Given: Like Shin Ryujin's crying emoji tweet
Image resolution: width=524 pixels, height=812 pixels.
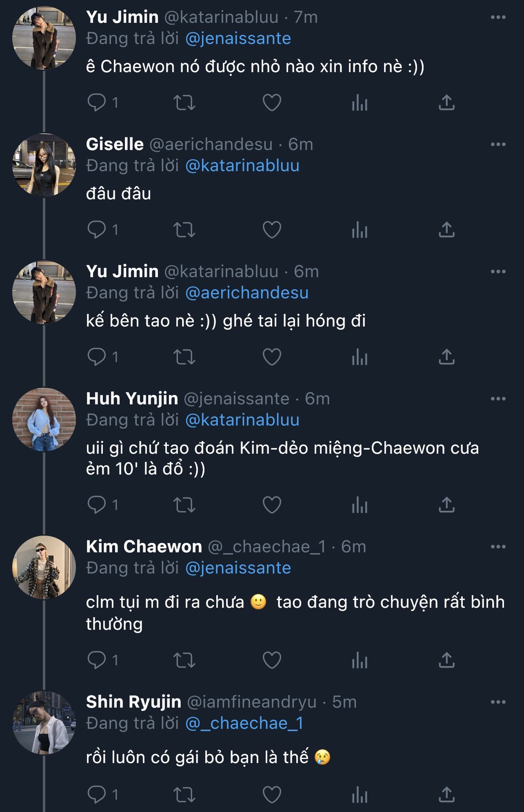Looking at the screenshot, I should pyautogui.click(x=272, y=794).
